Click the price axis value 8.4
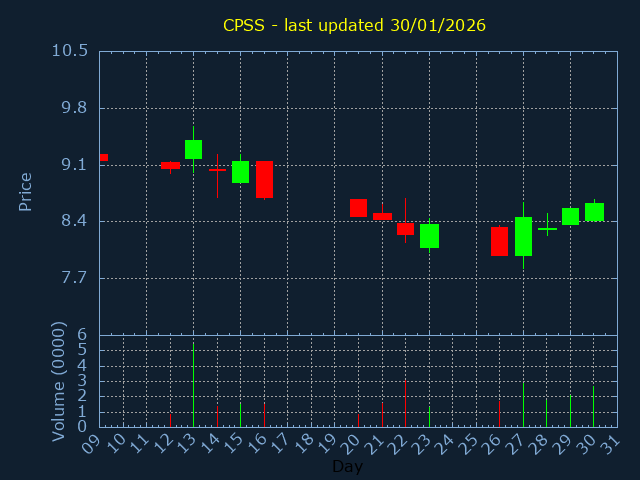Screen dimensions: 640x480 pyautogui.click(x=74, y=221)
